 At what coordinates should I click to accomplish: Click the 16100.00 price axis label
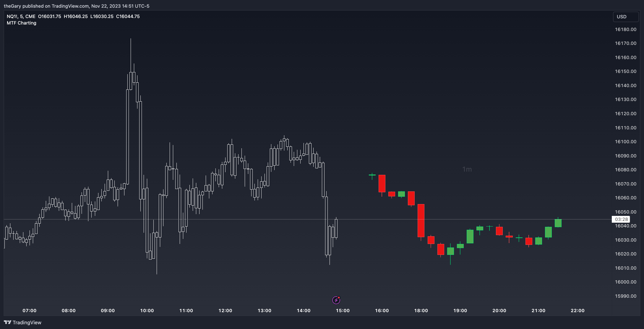(x=626, y=142)
